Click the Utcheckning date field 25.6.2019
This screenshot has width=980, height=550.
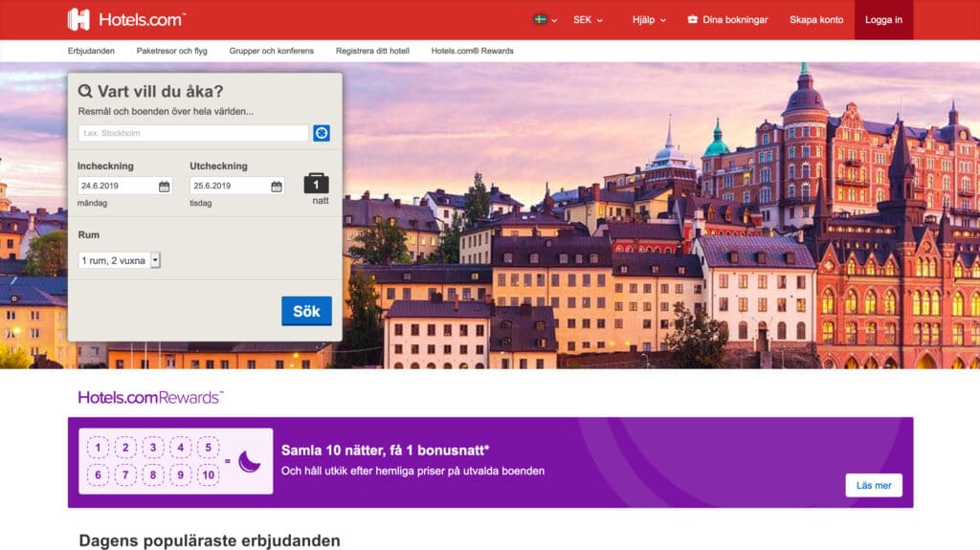click(237, 186)
